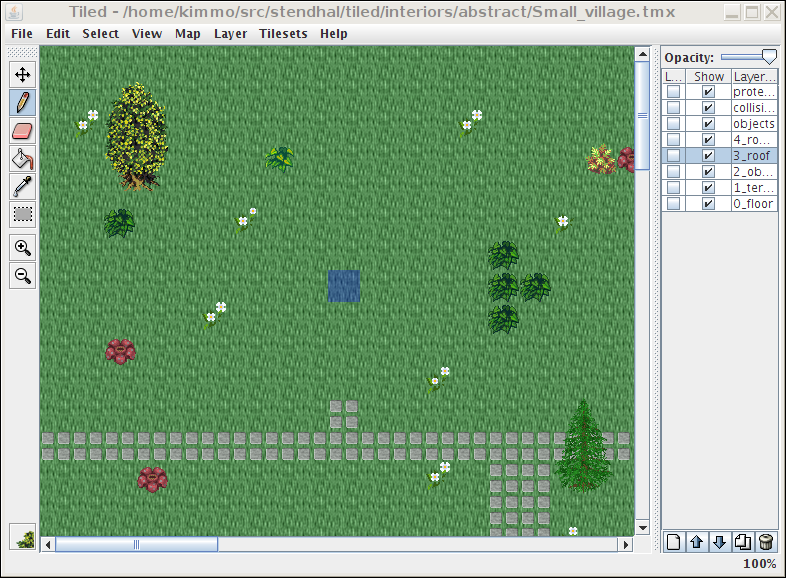Click the layer Opacity slider
This screenshot has width=786, height=578.
pyautogui.click(x=748, y=57)
